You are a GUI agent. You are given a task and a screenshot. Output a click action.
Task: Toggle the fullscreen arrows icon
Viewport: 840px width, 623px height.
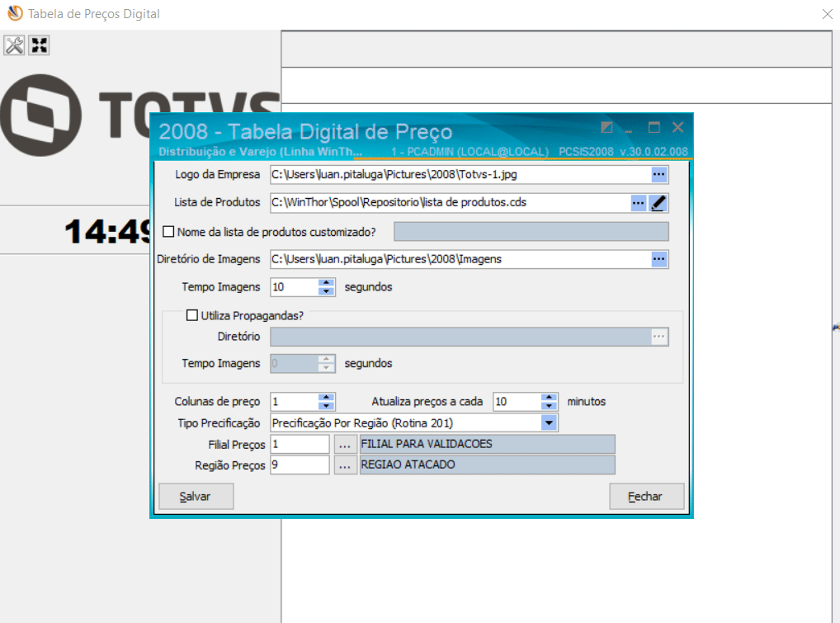tap(39, 45)
